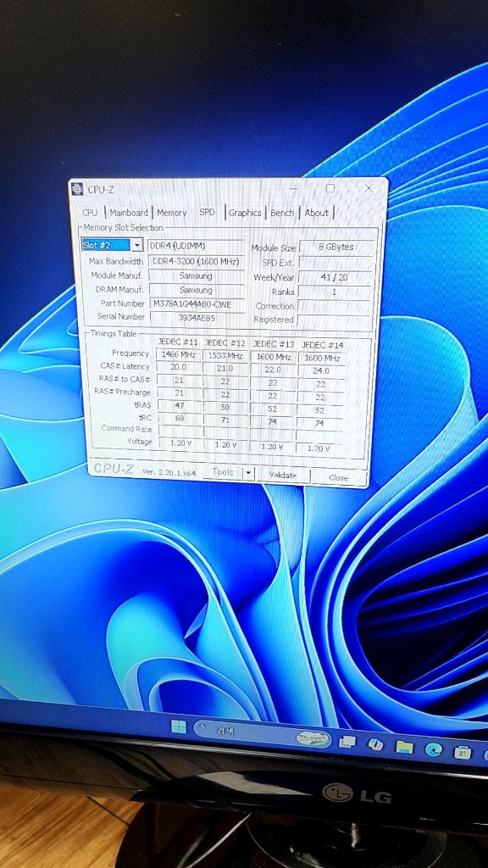
Task: Click the taskbar search box
Action: click(263, 735)
